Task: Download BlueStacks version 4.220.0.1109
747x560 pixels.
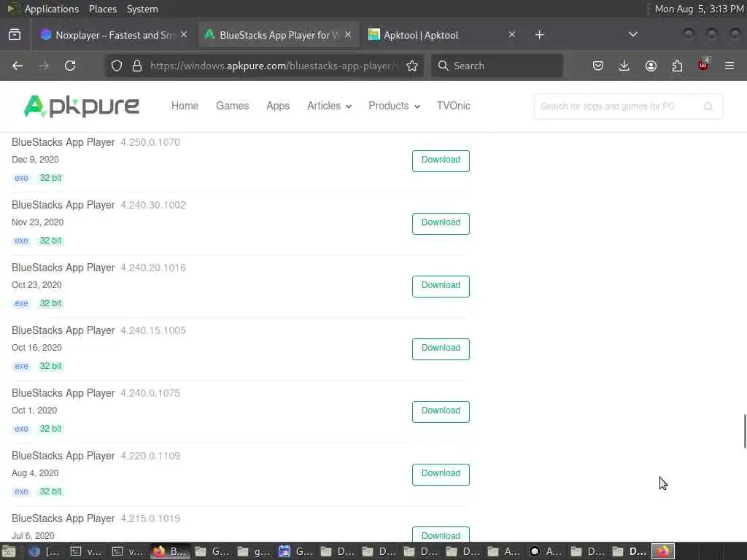Action: pos(441,474)
